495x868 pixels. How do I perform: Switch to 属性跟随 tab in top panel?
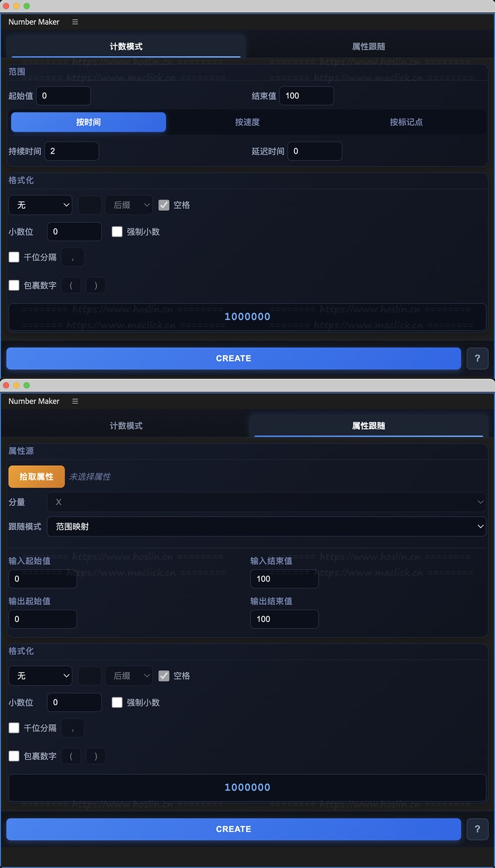(x=368, y=47)
